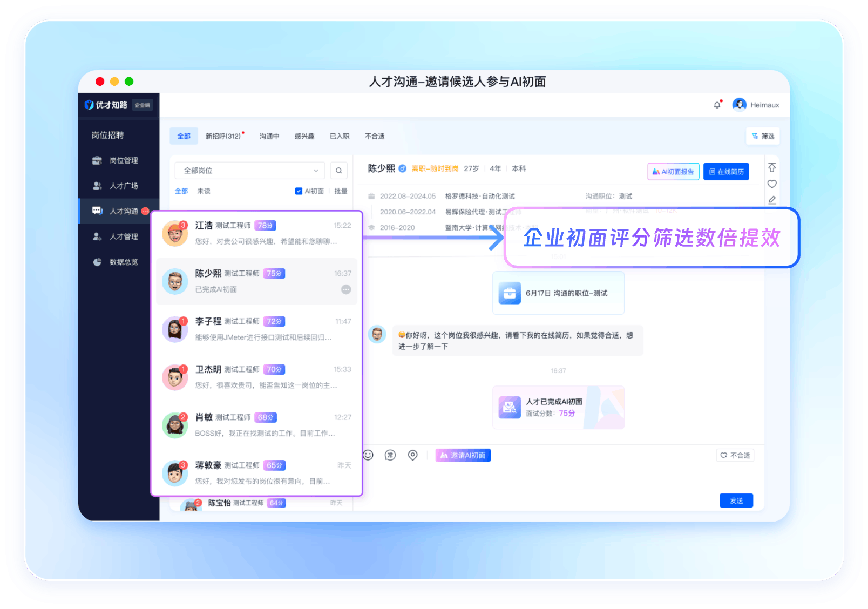868x609 pixels.
Task: Click the edit note pencil icon
Action: click(772, 200)
